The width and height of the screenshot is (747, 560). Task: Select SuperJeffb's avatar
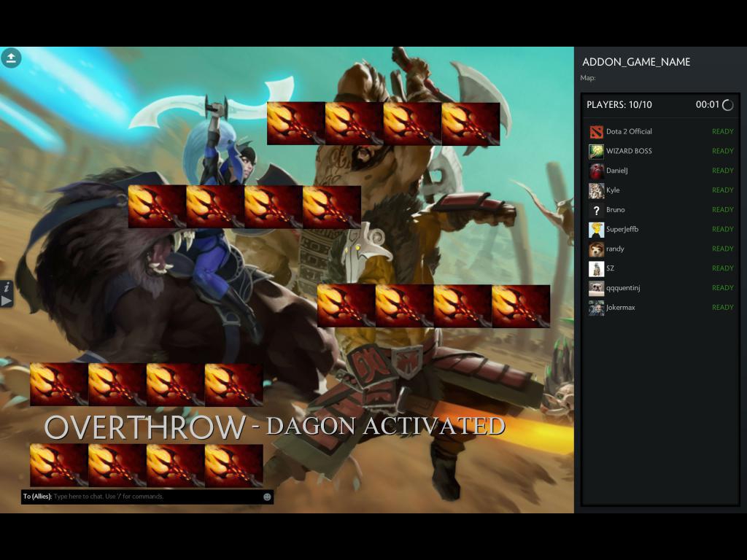click(x=596, y=230)
